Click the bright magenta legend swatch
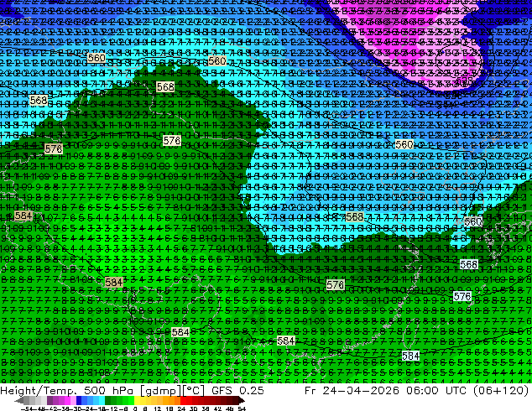 click(x=67, y=400)
